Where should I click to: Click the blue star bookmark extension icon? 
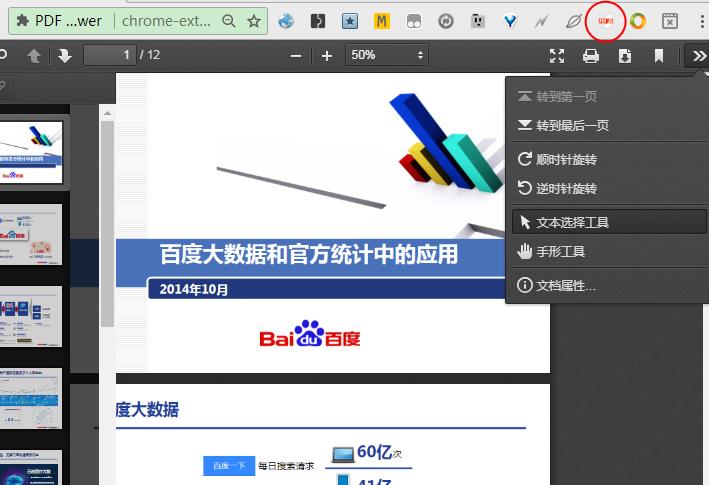pyautogui.click(x=350, y=21)
